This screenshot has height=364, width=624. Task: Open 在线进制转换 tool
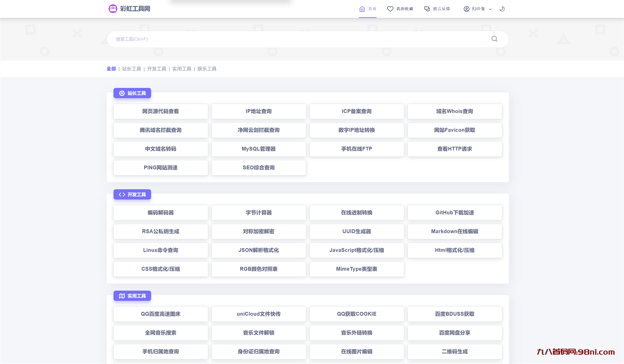click(357, 213)
